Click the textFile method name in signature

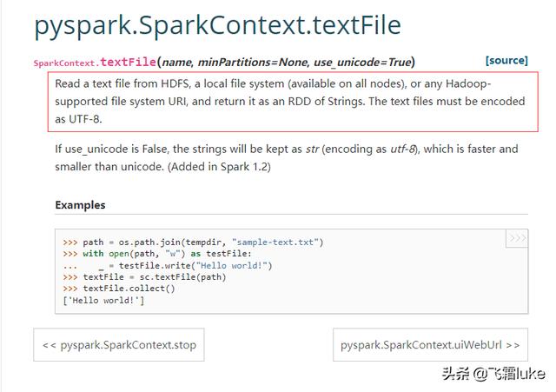(x=128, y=62)
